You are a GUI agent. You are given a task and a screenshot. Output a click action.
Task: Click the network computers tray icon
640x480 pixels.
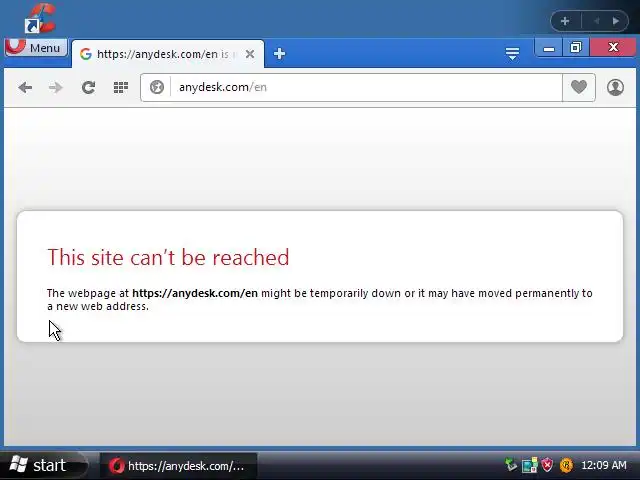tap(529, 465)
